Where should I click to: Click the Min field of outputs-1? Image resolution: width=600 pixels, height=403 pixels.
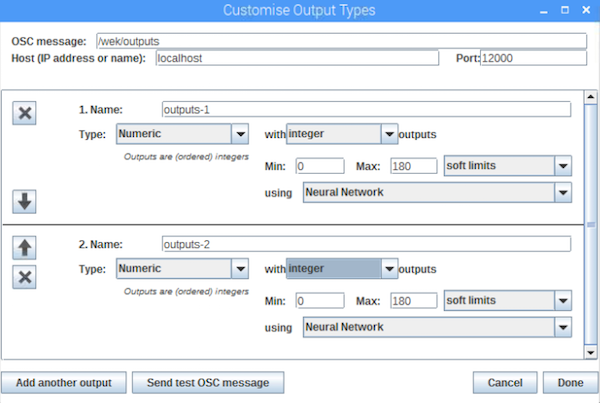click(320, 166)
